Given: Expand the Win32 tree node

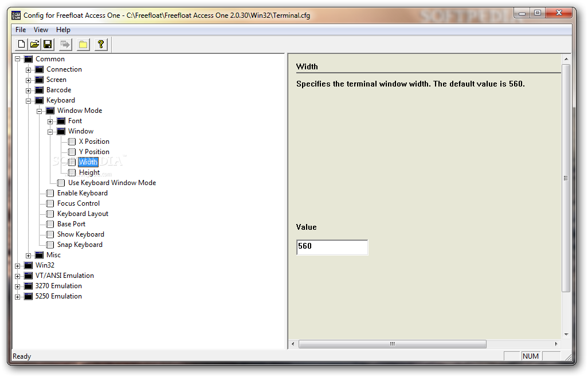Looking at the screenshot, I should tap(17, 266).
